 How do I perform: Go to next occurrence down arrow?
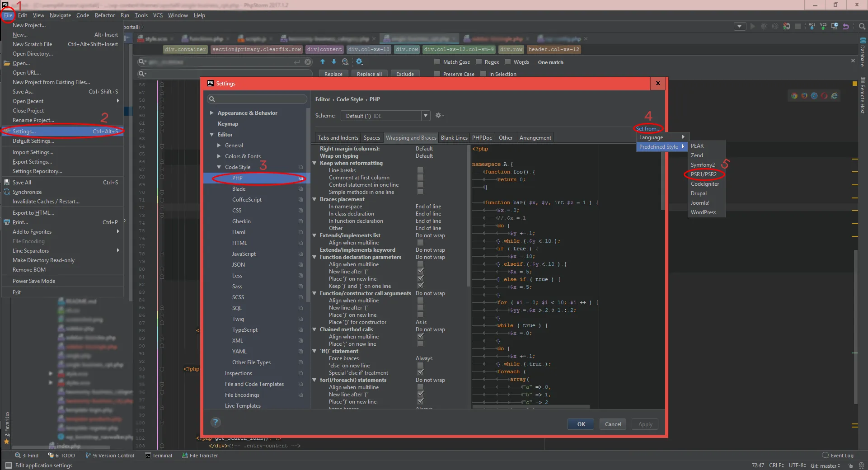tap(334, 62)
